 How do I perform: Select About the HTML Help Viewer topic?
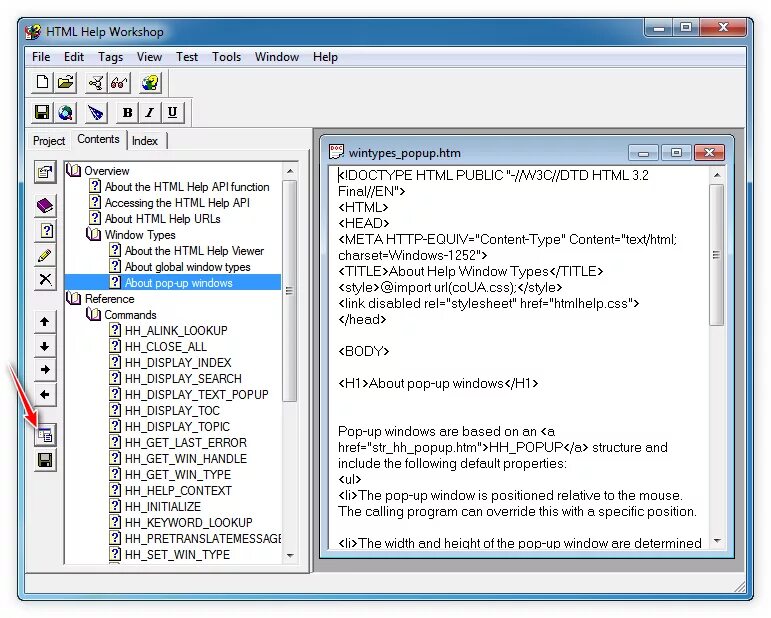click(x=194, y=251)
